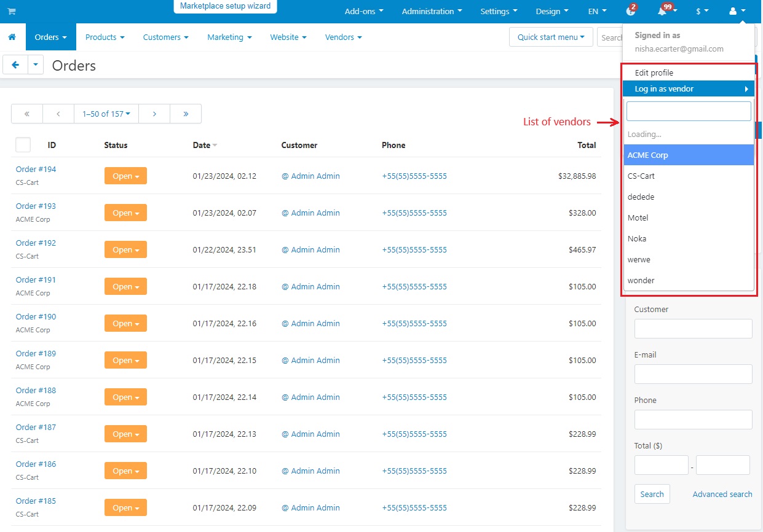Screen dimensions: 763x532
Task: Click the back arrow button
Action: [x=15, y=65]
